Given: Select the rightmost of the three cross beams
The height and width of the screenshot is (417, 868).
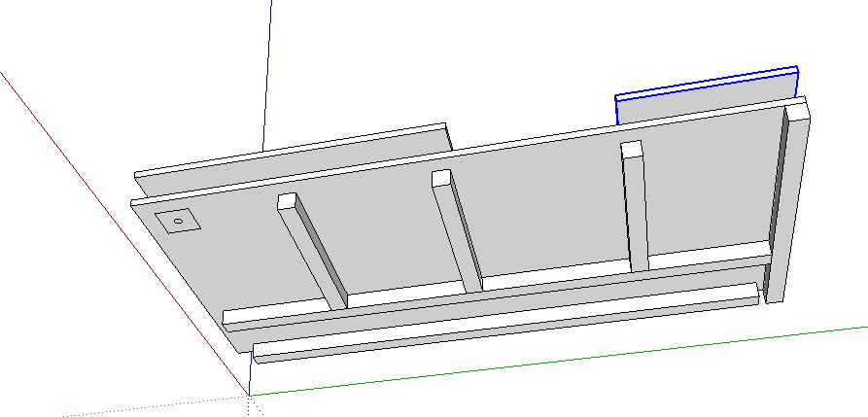Looking at the screenshot, I should click(x=635, y=206).
